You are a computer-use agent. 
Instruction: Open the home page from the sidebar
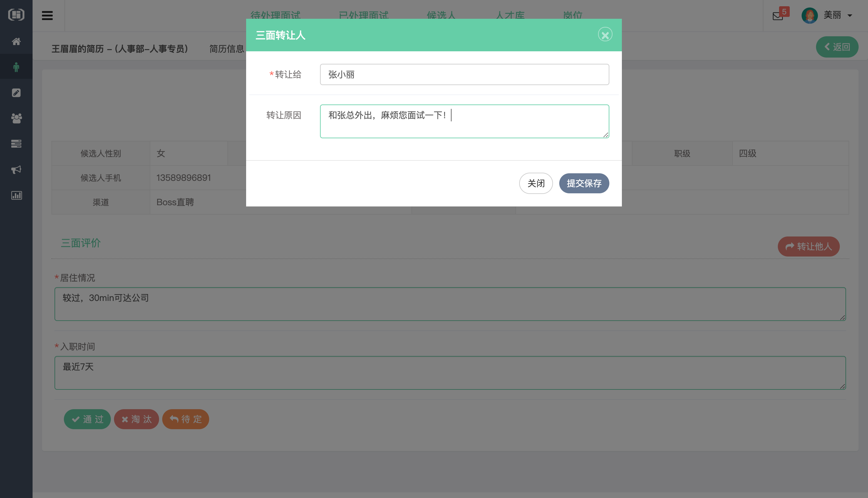16,41
